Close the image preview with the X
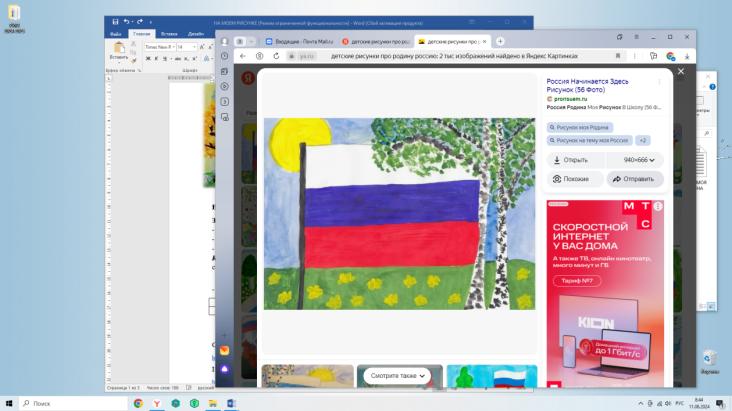The height and width of the screenshot is (411, 732). 681,72
